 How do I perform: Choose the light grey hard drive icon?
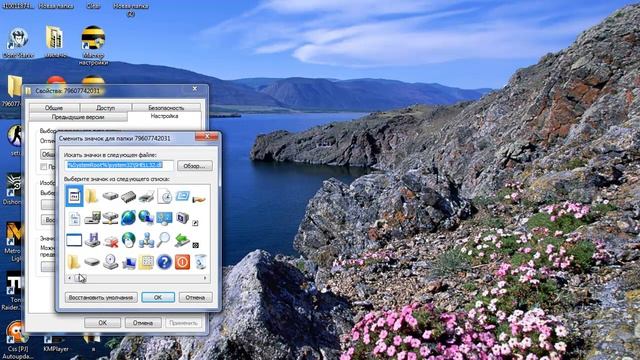pos(110,196)
